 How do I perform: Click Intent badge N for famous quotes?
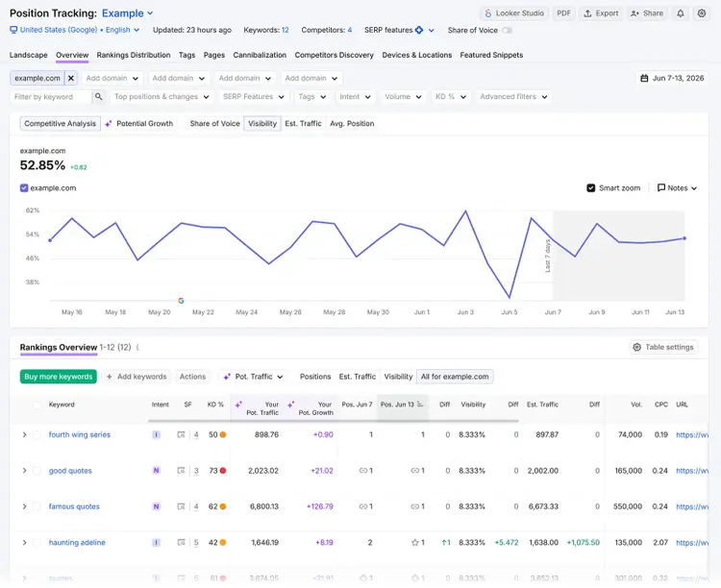click(x=157, y=506)
